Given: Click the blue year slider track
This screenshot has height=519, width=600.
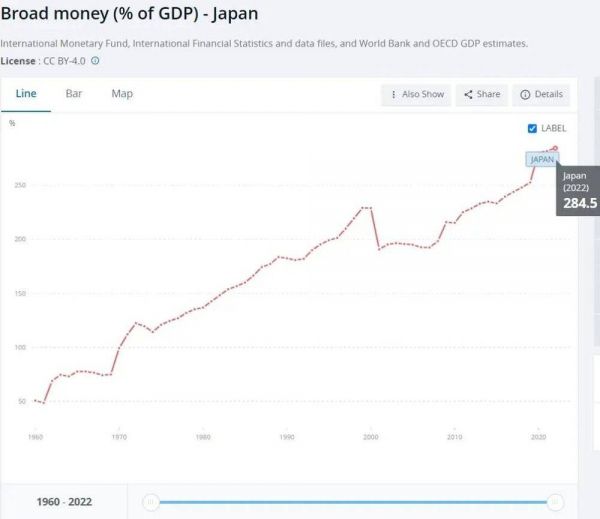Looking at the screenshot, I should point(350,502).
